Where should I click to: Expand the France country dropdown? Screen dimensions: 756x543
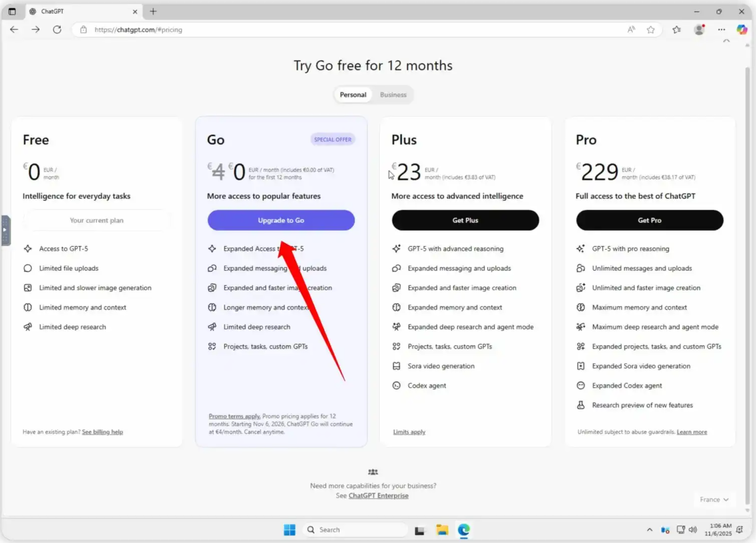click(x=714, y=499)
